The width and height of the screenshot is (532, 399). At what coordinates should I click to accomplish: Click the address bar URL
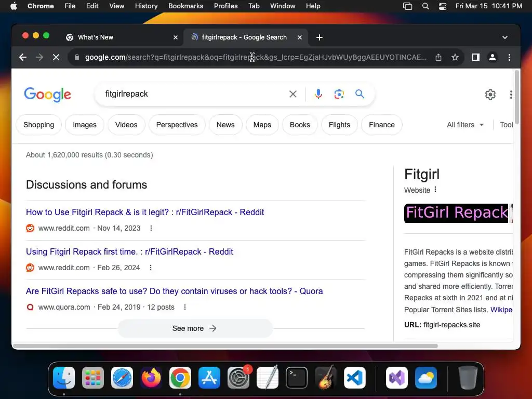[256, 57]
